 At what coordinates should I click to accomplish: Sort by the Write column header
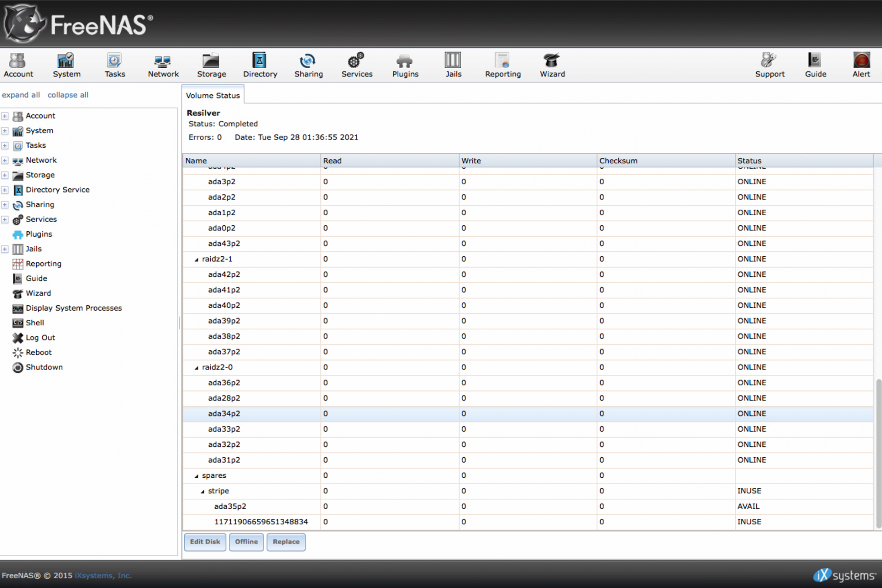tap(528, 161)
